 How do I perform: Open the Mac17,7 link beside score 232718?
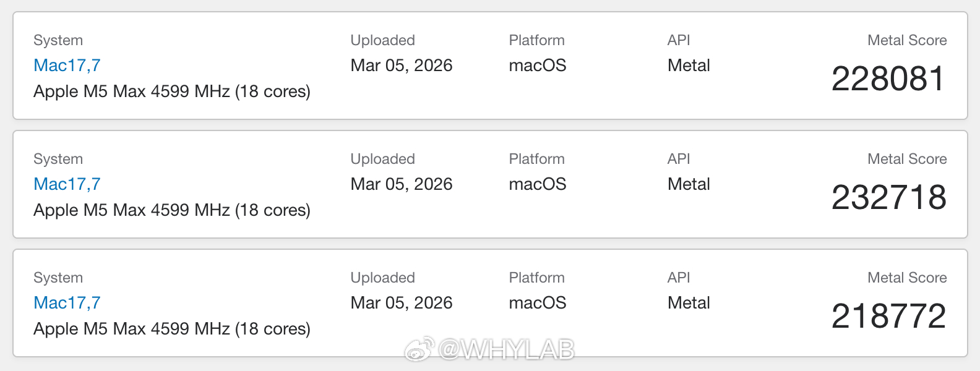[67, 184]
